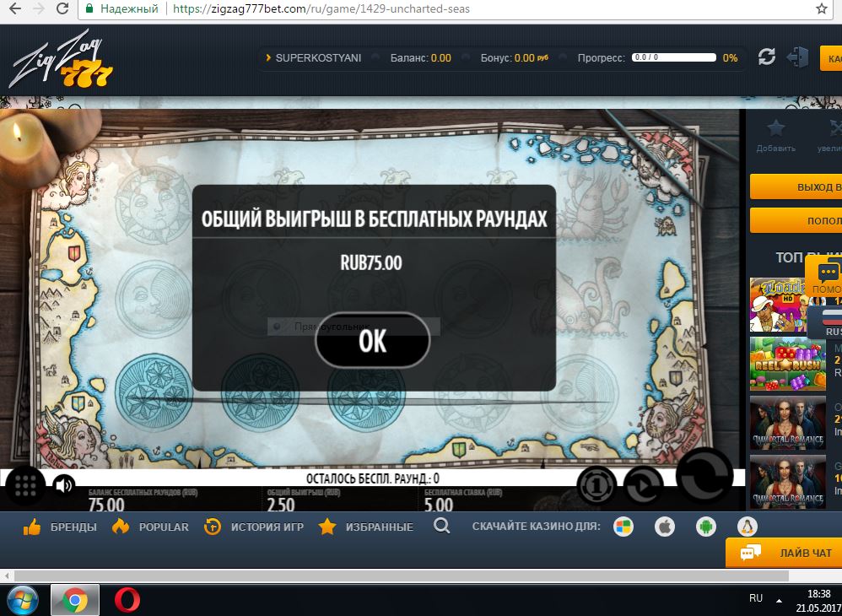This screenshot has height=616, width=842.
Task: Click the yellow КАССА button
Action: (834, 58)
